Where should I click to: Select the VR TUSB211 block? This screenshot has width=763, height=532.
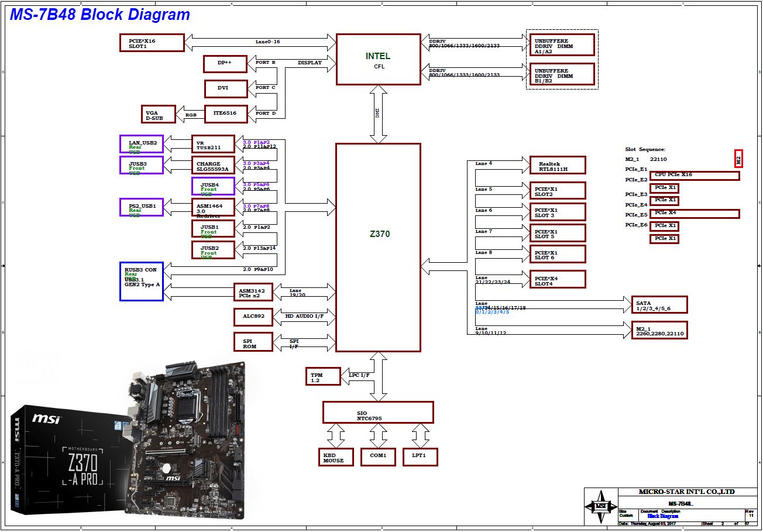(213, 145)
